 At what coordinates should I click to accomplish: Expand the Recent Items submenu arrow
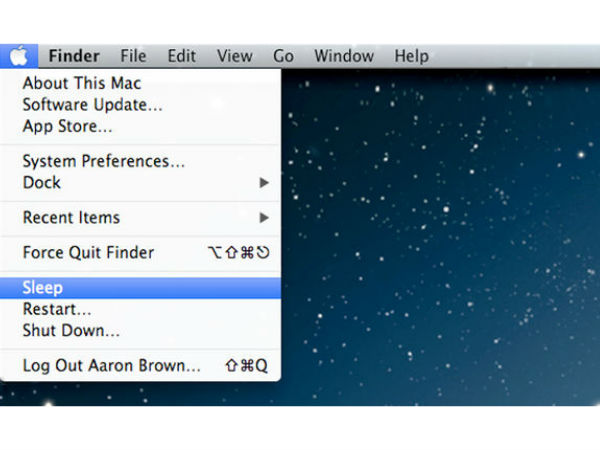[264, 218]
